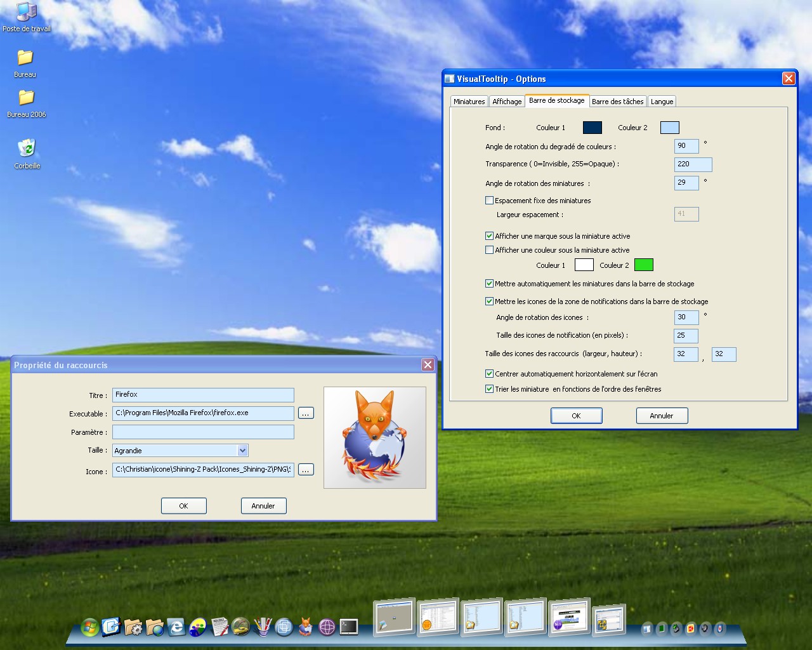Toggle Afficher une couleur sous la miniature active
The width and height of the screenshot is (812, 650).
click(489, 250)
